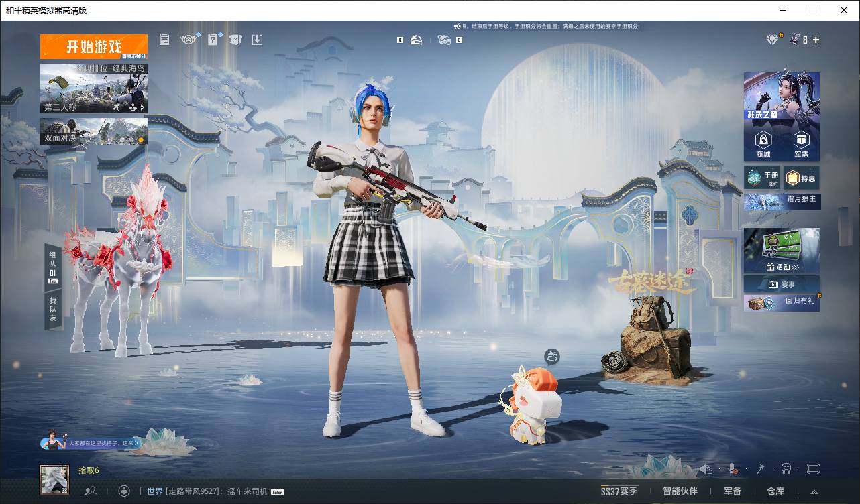Open the winged rank badge icon
The image size is (860, 504).
coord(189,40)
